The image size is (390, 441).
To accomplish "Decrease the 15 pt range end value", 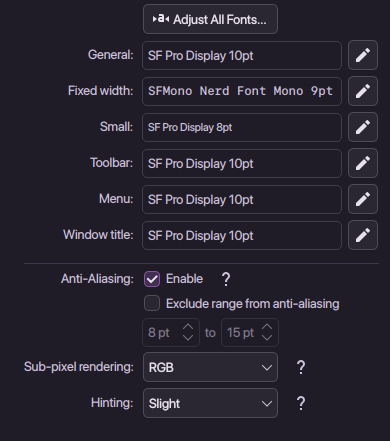I will coord(267,337).
